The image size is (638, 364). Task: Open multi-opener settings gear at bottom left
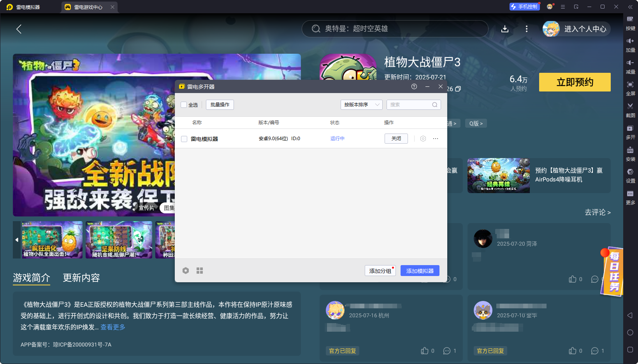coord(186,270)
